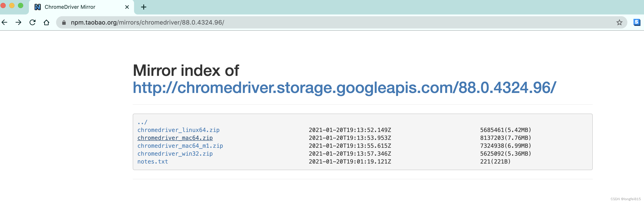
Task: Click the forward navigation arrow
Action: pos(19,22)
